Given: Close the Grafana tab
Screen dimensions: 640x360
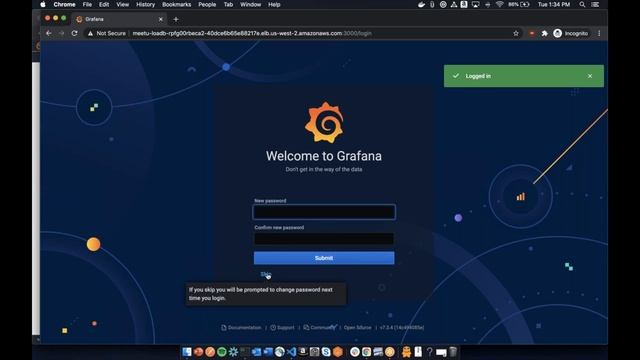Looking at the screenshot, I should pos(160,19).
